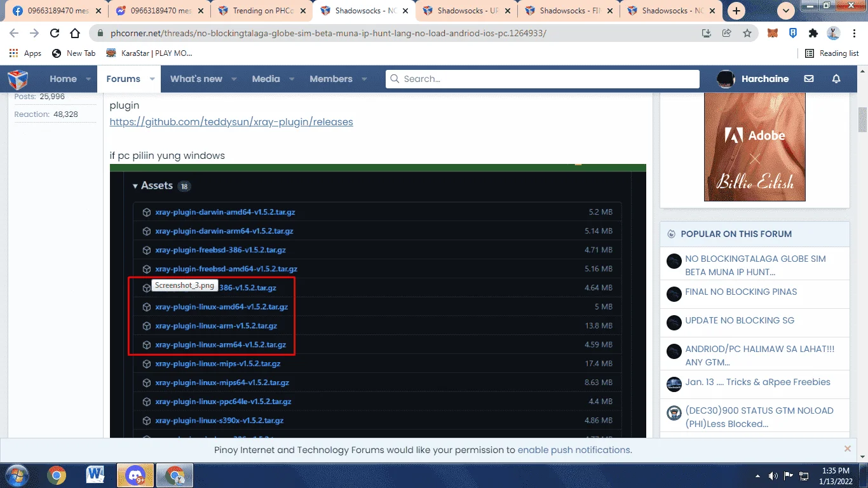Open the tab search dropdown button
The height and width of the screenshot is (488, 868).
[787, 11]
